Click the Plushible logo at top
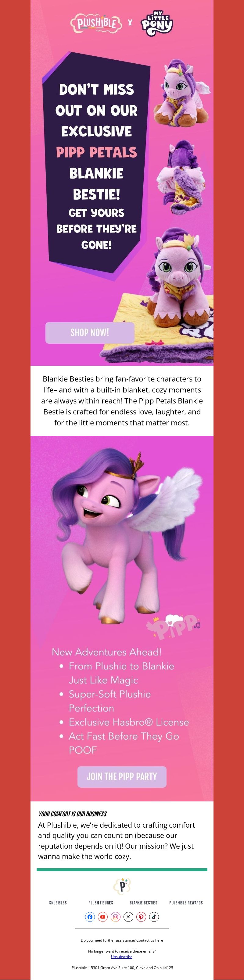This screenshot has height=980, width=244. [x=96, y=23]
